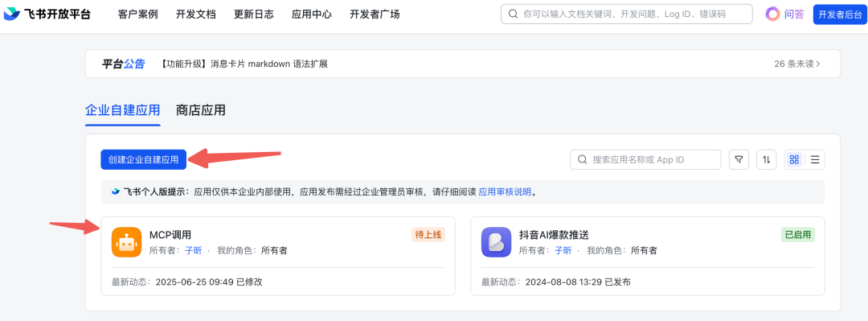This screenshot has height=321, width=868.
Task: Click the 平台公告 label
Action: click(x=123, y=64)
